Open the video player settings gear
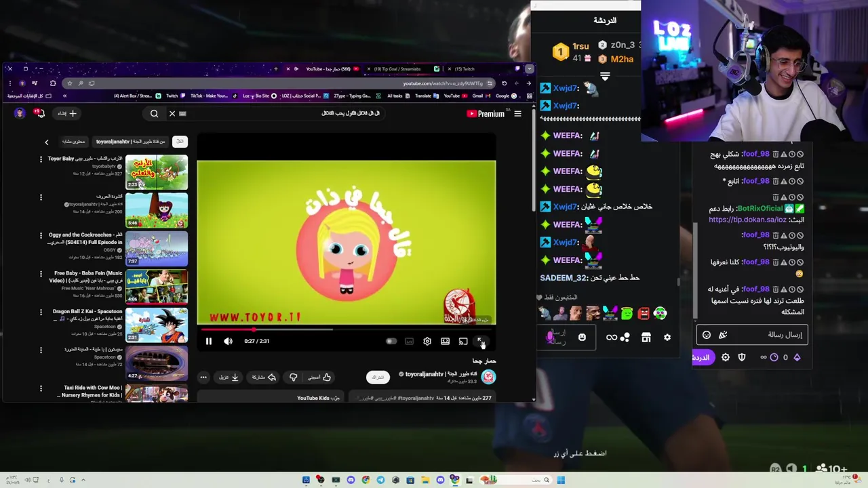 427,341
